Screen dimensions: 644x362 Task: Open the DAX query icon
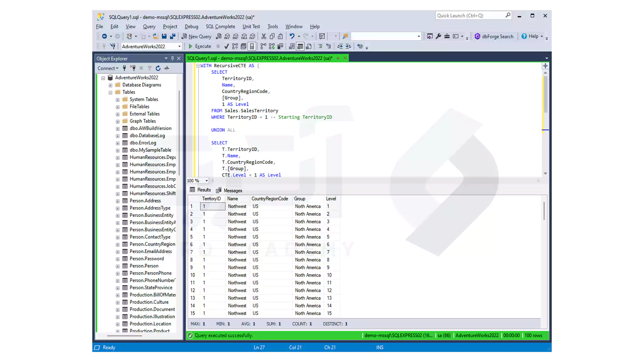[x=253, y=36]
